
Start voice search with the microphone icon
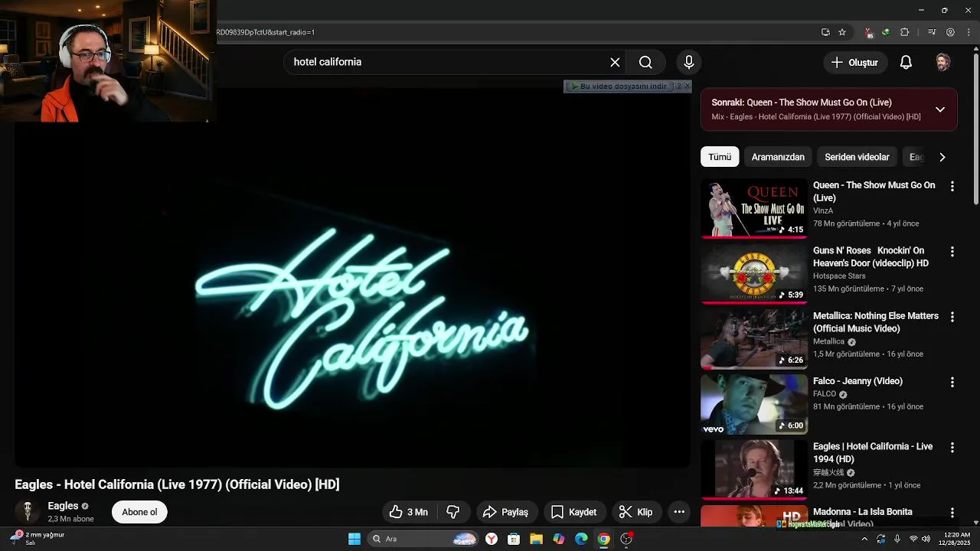[689, 62]
